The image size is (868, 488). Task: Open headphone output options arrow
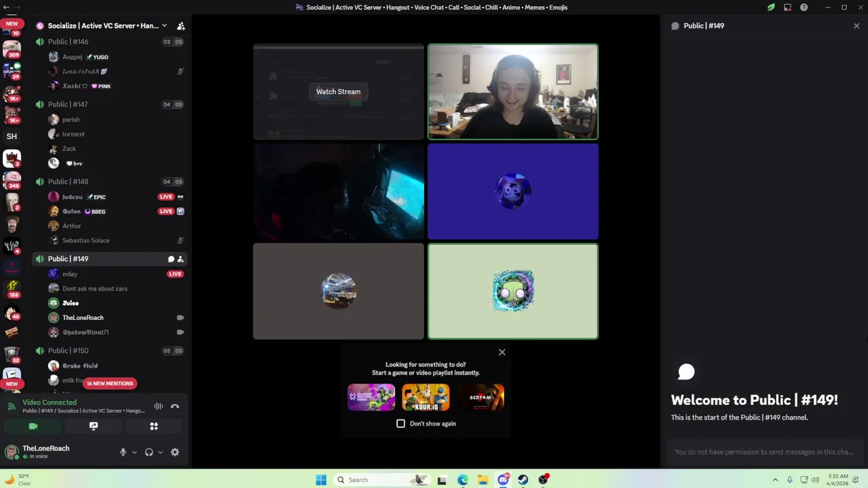(160, 452)
